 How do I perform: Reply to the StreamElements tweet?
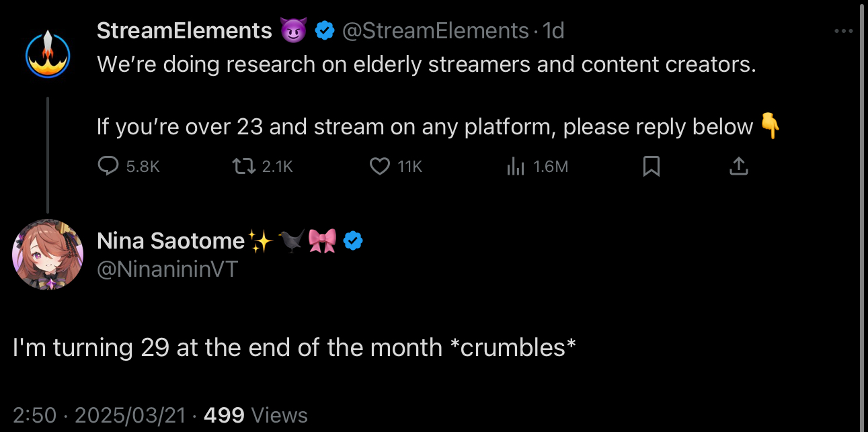click(x=109, y=166)
